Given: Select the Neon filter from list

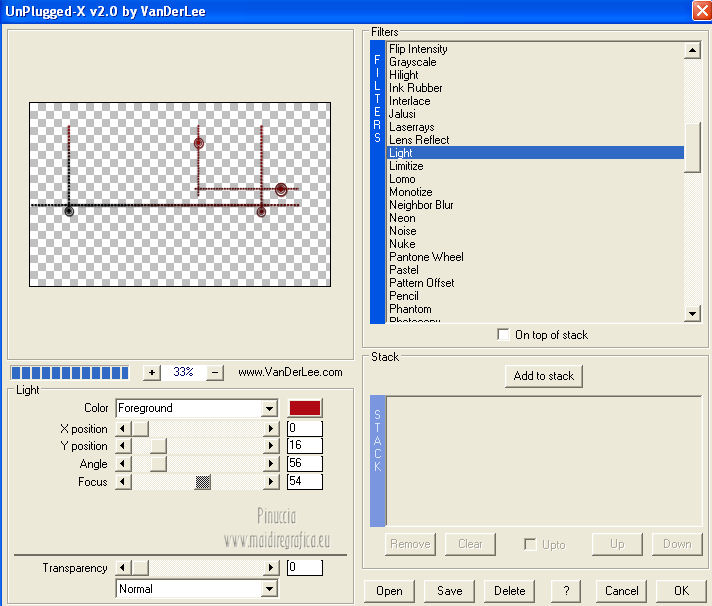Looking at the screenshot, I should coord(402,218).
